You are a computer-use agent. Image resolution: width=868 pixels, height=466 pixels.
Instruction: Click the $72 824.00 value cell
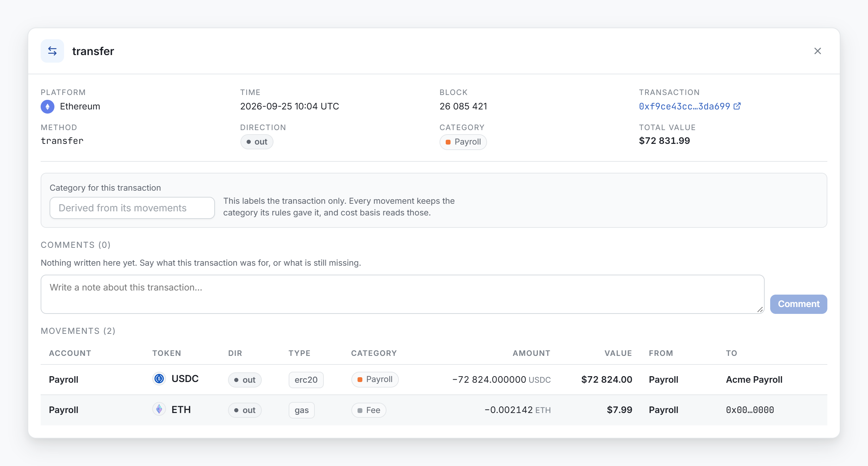click(607, 379)
